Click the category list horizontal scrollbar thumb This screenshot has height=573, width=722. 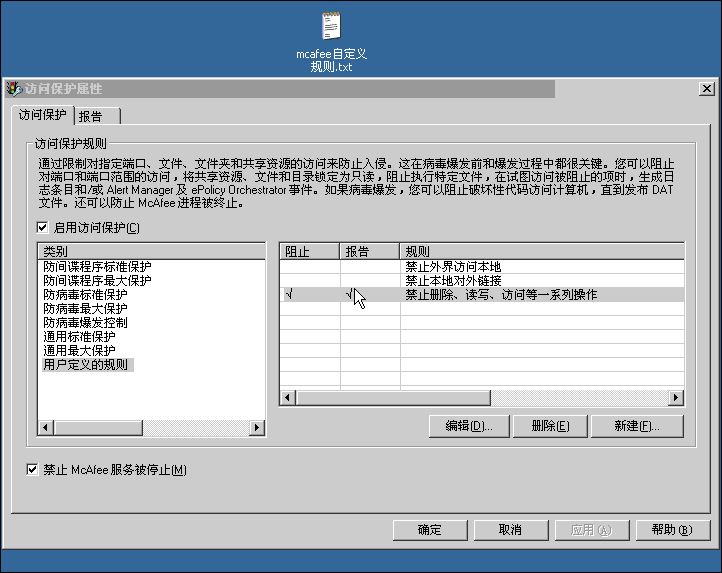[98, 427]
